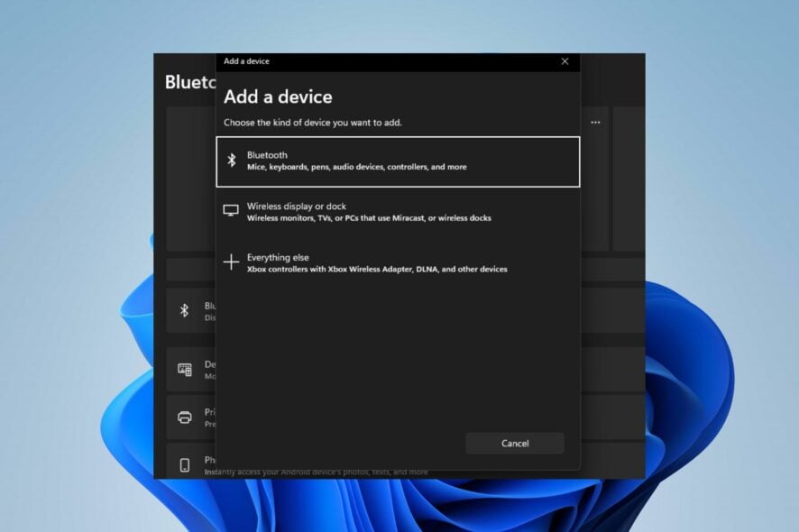
Task: Click the plus icon beside Everything else
Action: point(231,261)
